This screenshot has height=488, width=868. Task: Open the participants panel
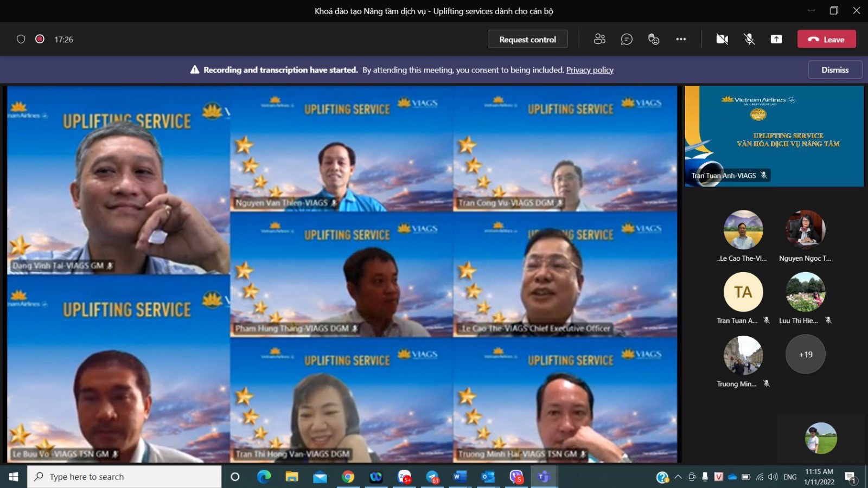point(599,39)
